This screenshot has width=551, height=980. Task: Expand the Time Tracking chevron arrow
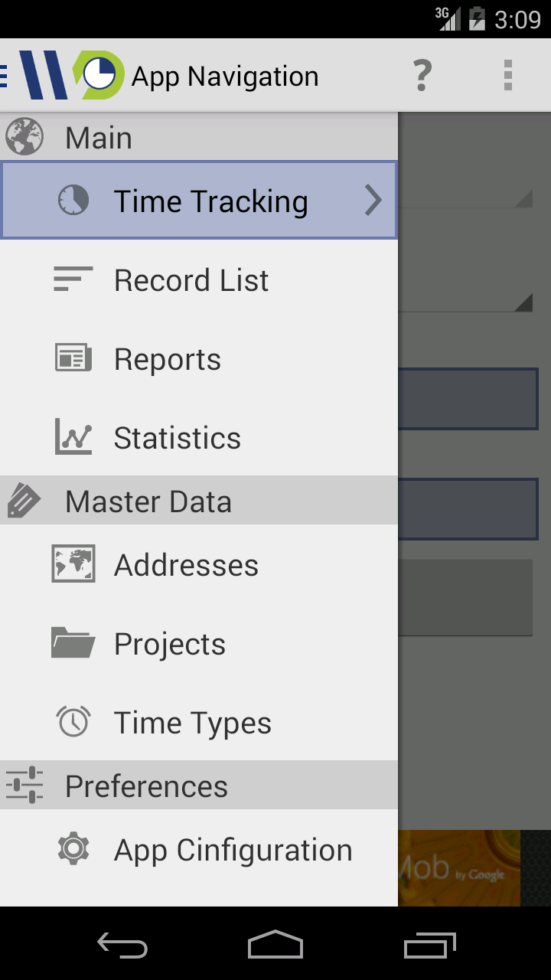[x=373, y=201]
